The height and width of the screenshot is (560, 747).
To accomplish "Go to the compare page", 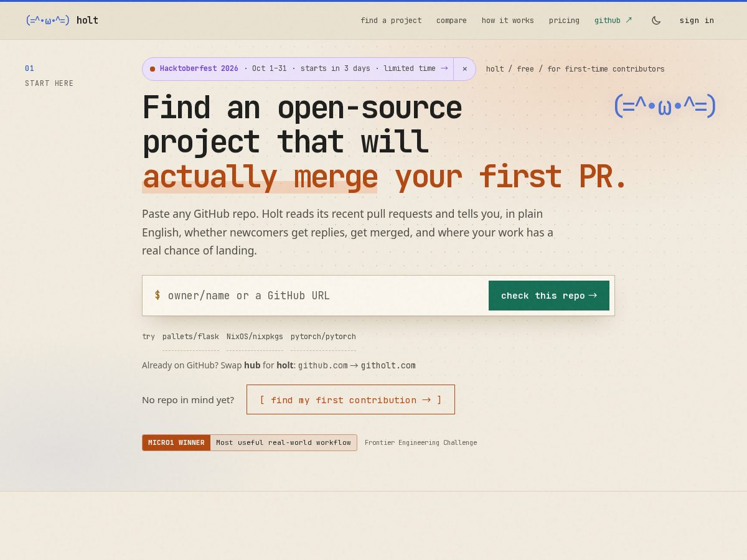I will (451, 21).
